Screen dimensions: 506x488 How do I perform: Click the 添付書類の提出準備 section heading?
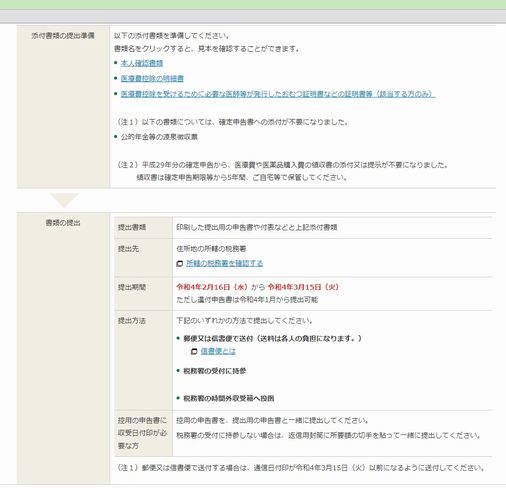(63, 36)
